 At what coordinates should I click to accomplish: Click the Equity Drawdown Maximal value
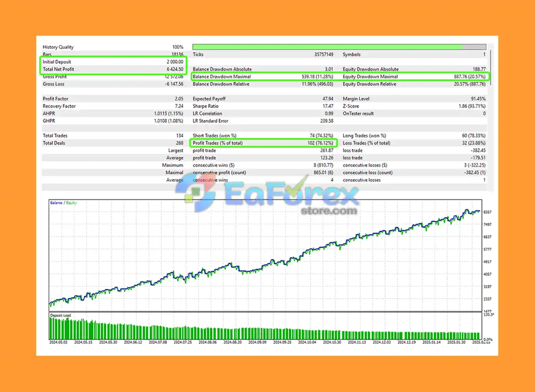pos(468,76)
